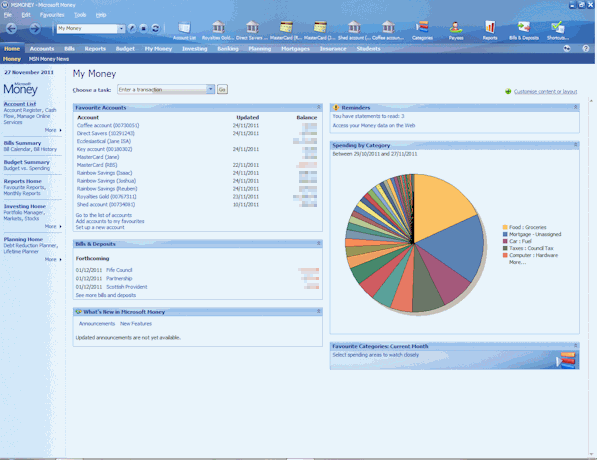Open the MSN Money News subtab

(x=49, y=59)
